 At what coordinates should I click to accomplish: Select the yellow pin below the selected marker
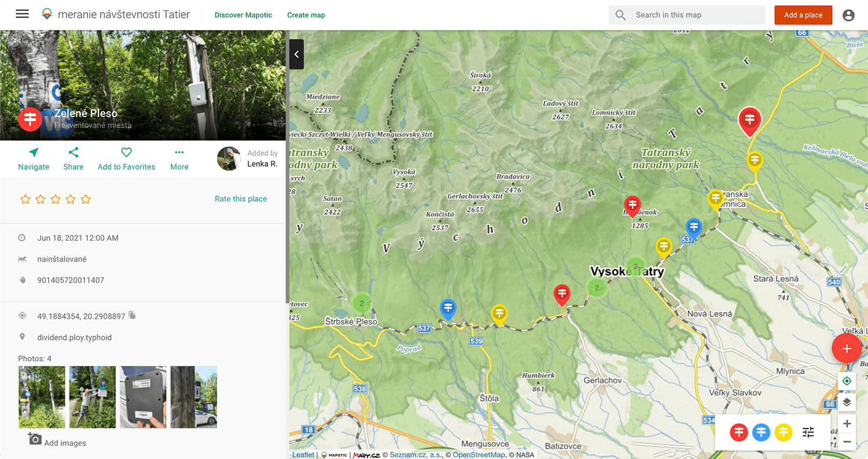point(755,160)
